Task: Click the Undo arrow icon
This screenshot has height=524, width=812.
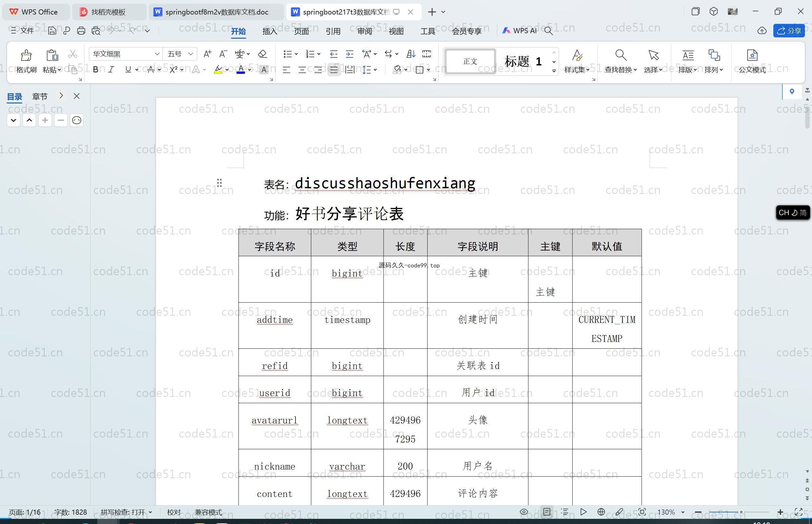Action: click(111, 31)
